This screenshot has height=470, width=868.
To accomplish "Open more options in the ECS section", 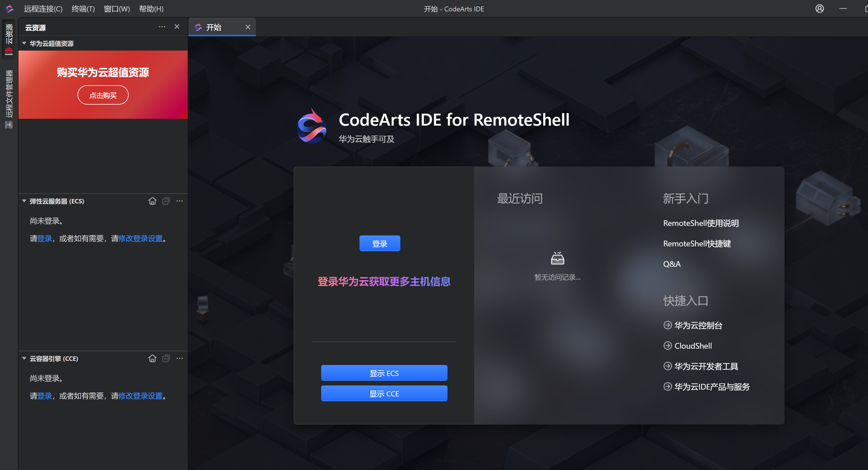I will tap(180, 201).
